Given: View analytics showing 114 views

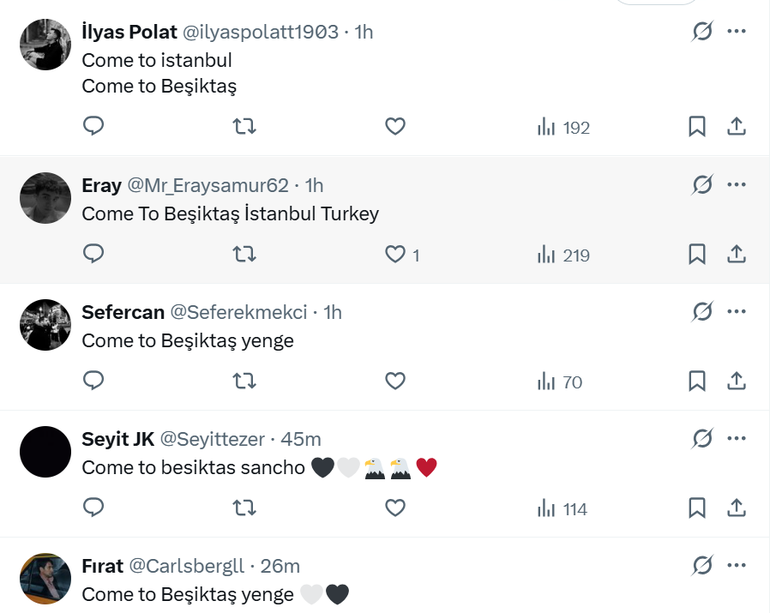Looking at the screenshot, I should pyautogui.click(x=562, y=509).
